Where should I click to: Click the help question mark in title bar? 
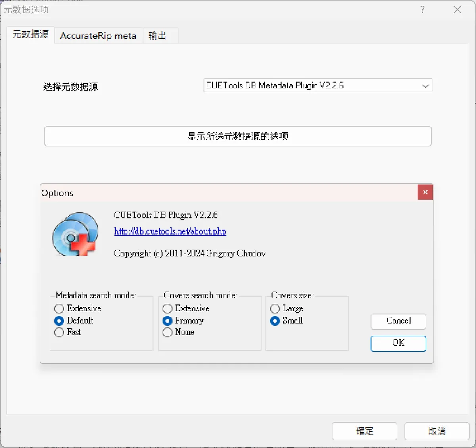[x=422, y=10]
